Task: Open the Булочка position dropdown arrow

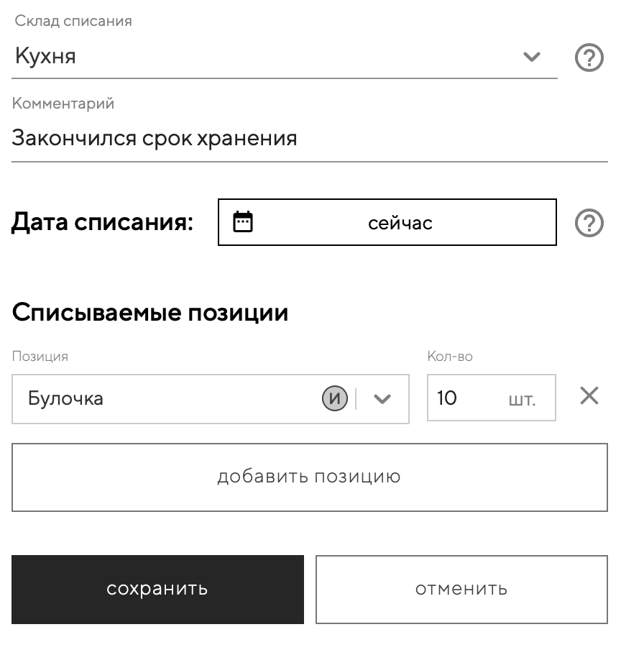Action: pyautogui.click(x=382, y=399)
